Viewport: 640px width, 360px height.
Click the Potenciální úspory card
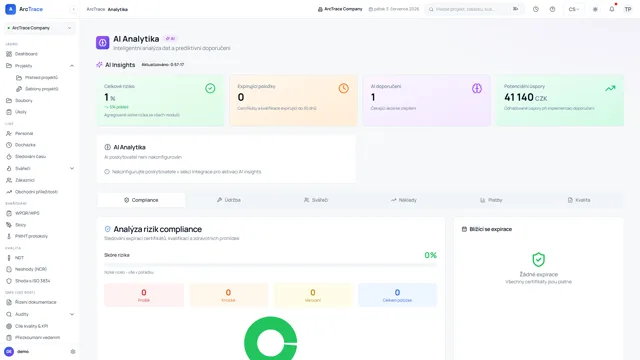pos(560,100)
